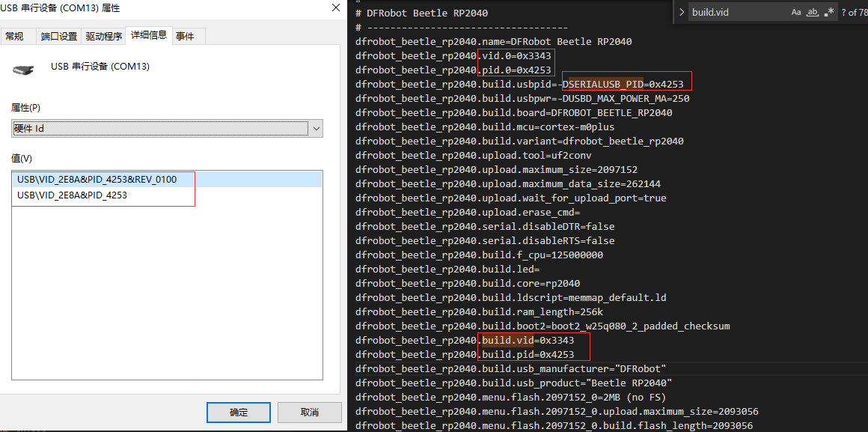Toggle Match Whole Word option
Viewport: 868px width, 432px height.
(x=813, y=12)
